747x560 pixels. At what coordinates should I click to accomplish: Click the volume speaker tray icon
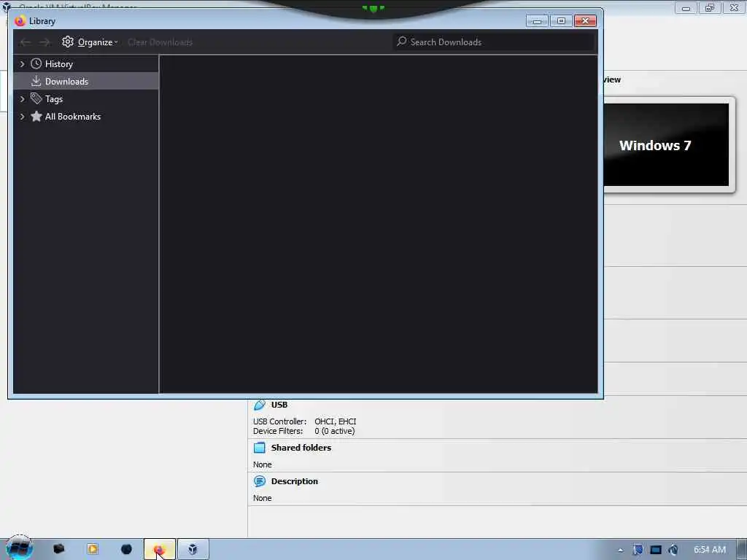pyautogui.click(x=673, y=550)
